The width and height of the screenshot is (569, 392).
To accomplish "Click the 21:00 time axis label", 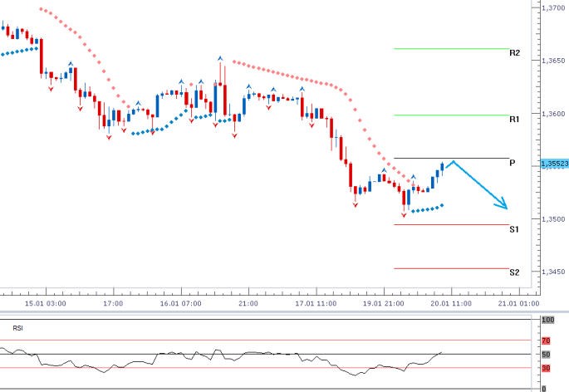I will tap(248, 303).
